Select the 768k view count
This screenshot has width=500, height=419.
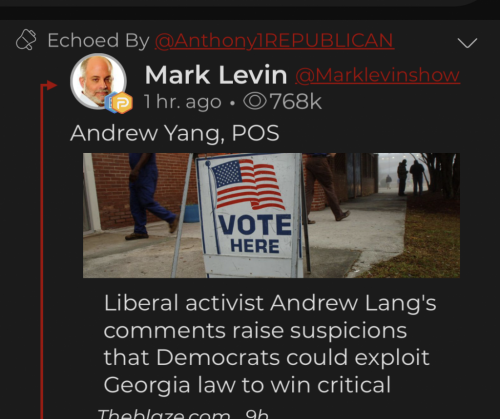pyautogui.click(x=296, y=101)
